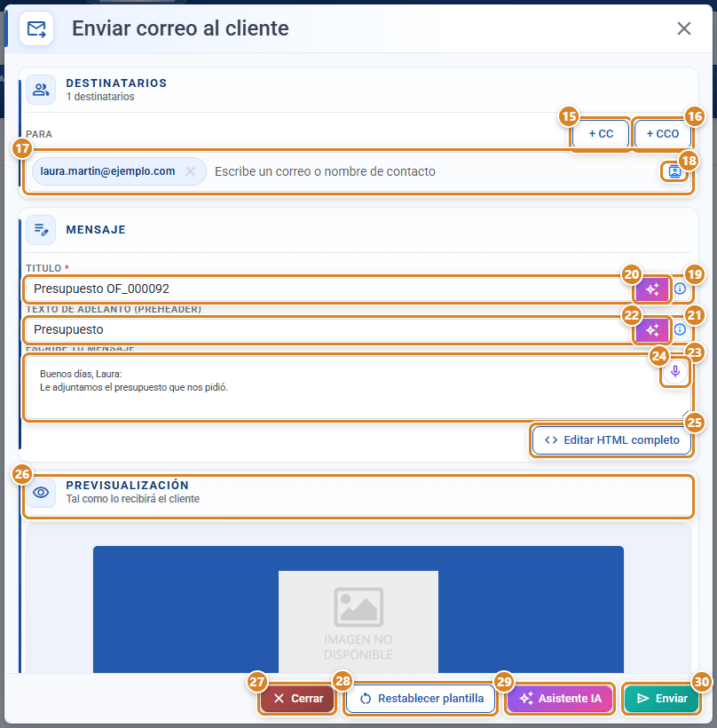The width and height of the screenshot is (717, 728).
Task: Remove laura.martin@ejemplo.com recipient chip
Action: [x=190, y=171]
